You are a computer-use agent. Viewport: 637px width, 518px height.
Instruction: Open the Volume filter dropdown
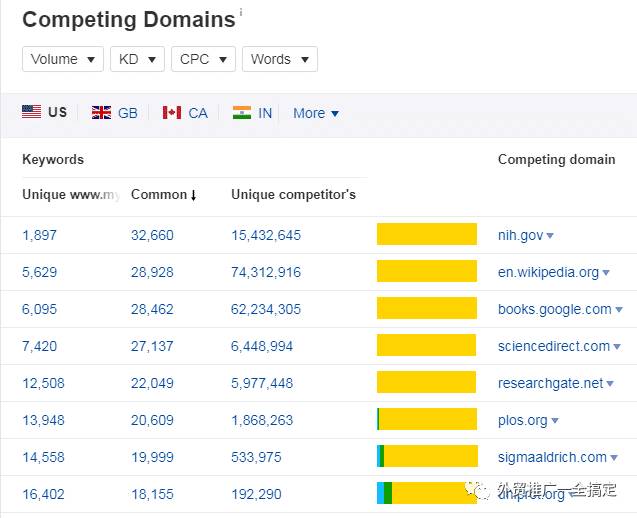click(63, 59)
